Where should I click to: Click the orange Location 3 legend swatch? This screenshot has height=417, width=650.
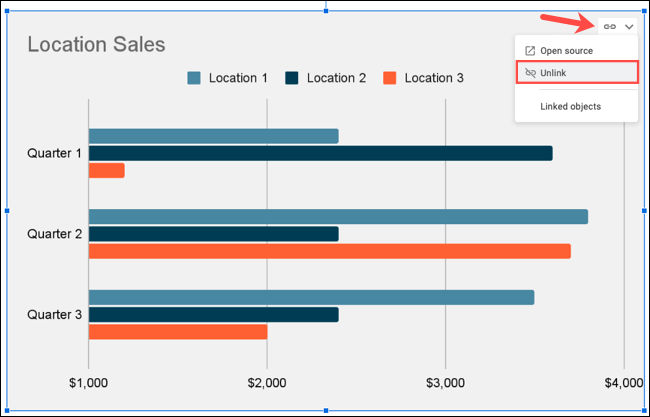click(390, 78)
